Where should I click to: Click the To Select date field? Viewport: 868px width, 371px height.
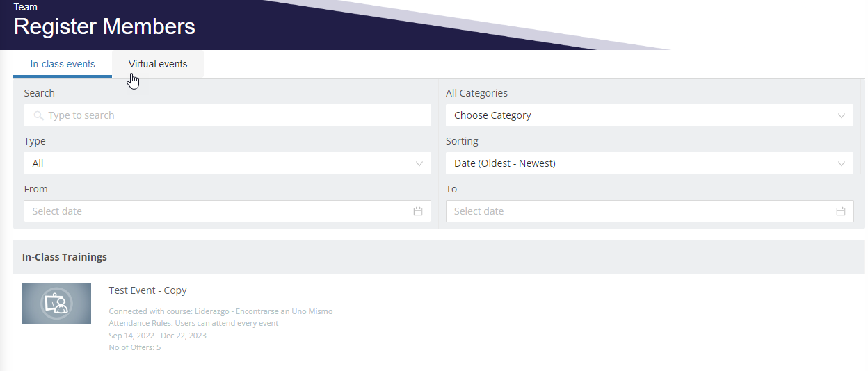point(640,211)
